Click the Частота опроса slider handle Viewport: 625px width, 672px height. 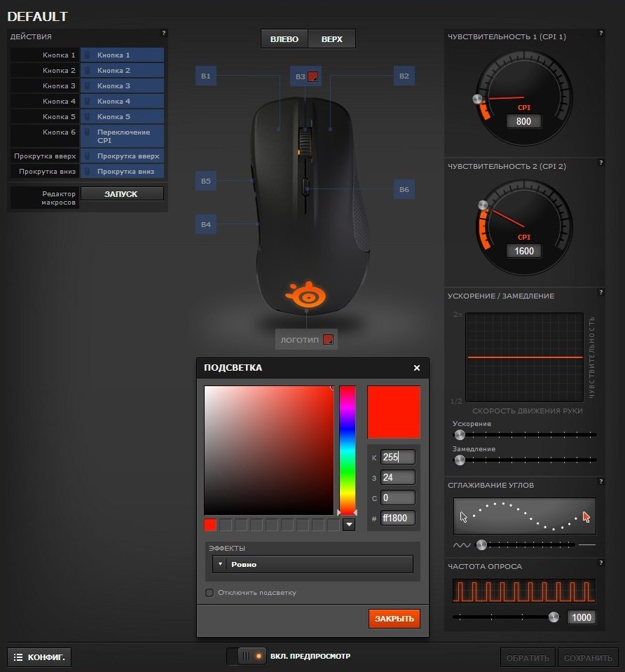[554, 617]
